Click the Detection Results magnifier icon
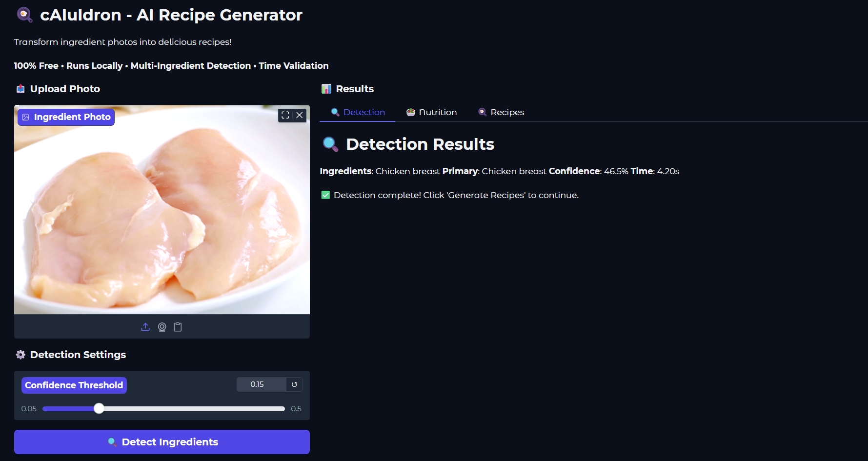 (330, 144)
